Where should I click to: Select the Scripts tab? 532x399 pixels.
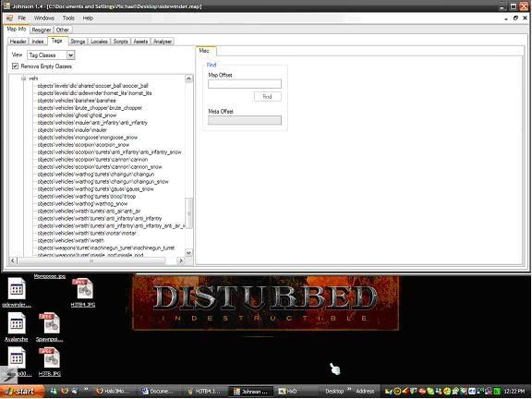click(x=120, y=41)
